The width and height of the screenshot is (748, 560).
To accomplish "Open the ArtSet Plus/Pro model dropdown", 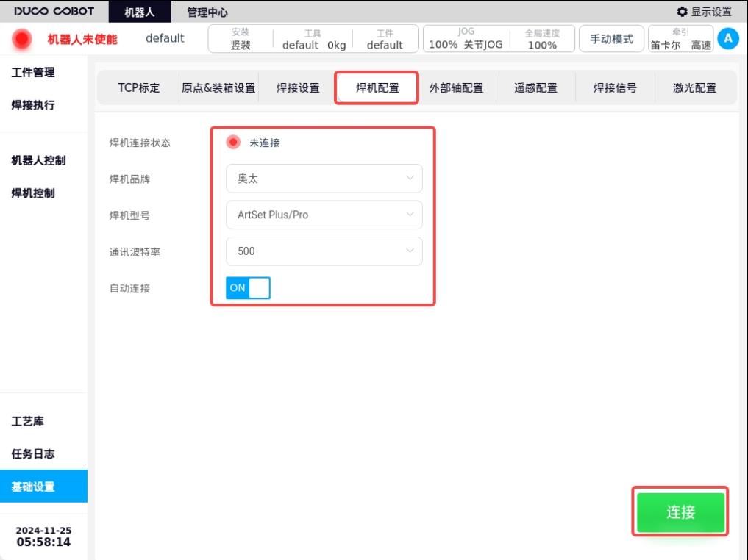I will (324, 215).
